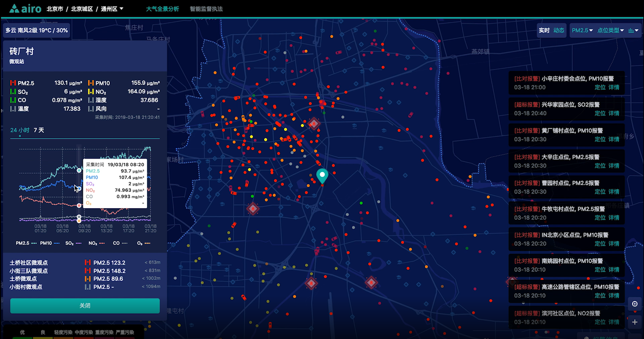644x339 pixels.
Task: Click the 湿度 indicator icon
Action: (91, 100)
